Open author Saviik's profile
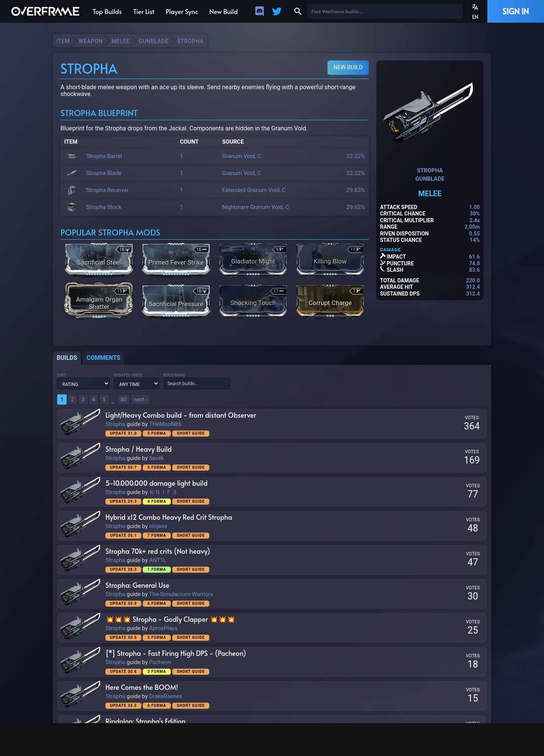Viewport: 544px width, 756px height. point(156,458)
